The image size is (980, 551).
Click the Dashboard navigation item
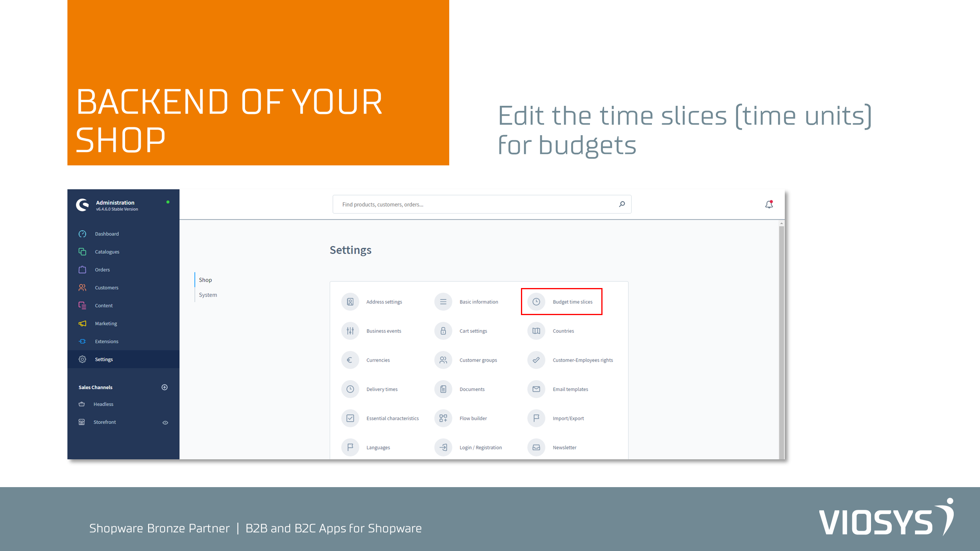[x=106, y=234]
